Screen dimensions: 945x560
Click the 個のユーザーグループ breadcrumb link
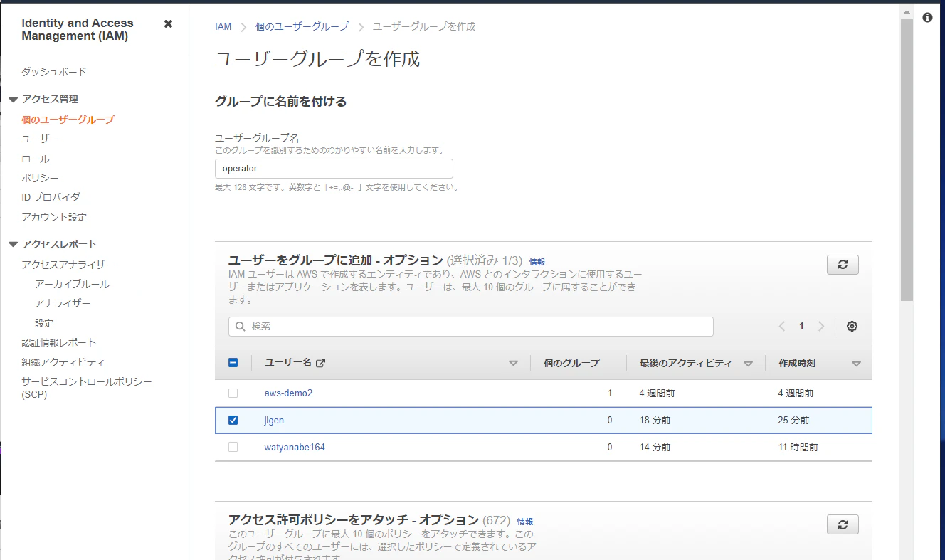tap(302, 26)
